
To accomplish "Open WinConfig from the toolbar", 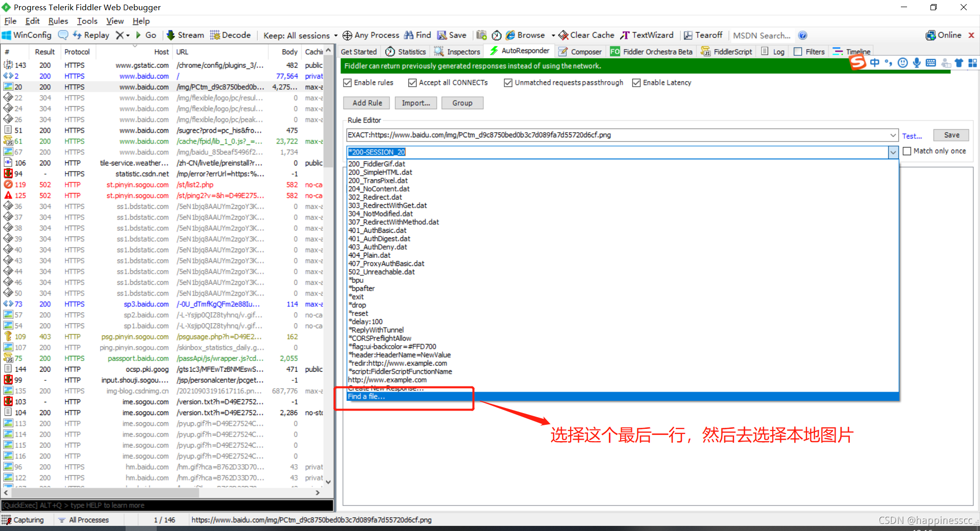I will (27, 35).
